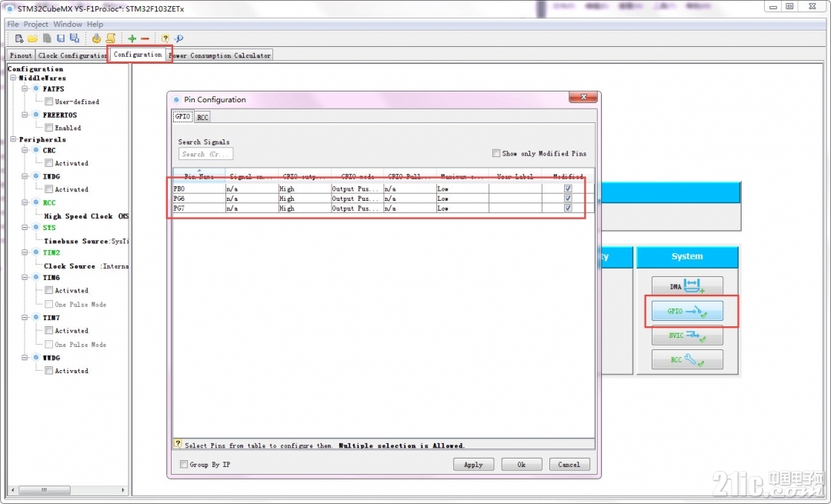Click the question mark hint icon in dialog
Viewport: 831px width, 504px height.
pyautogui.click(x=178, y=444)
